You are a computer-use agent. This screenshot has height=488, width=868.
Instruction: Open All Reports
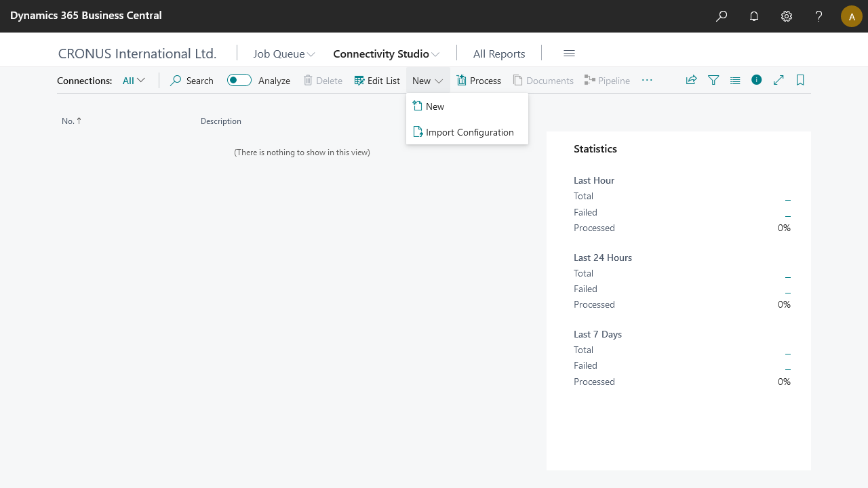[x=499, y=54]
